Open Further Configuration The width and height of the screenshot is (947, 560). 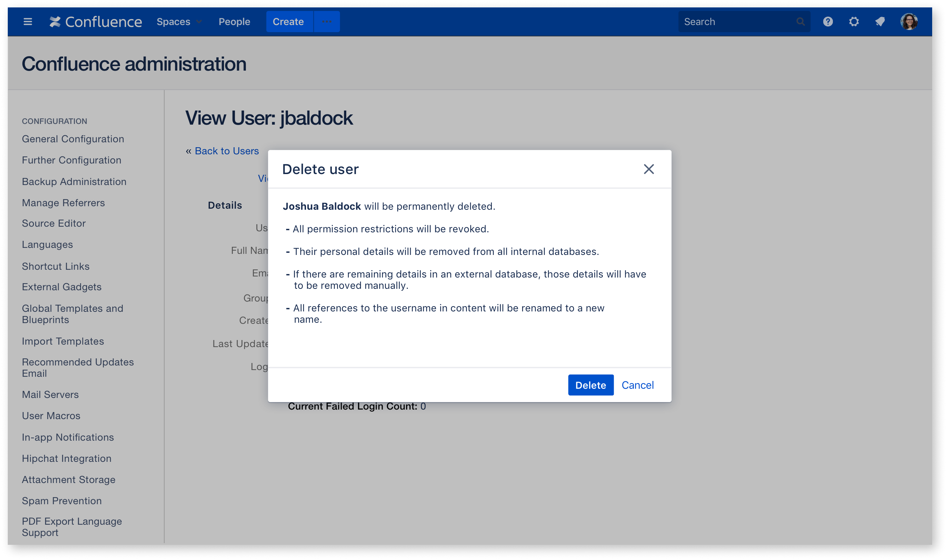coord(71,160)
